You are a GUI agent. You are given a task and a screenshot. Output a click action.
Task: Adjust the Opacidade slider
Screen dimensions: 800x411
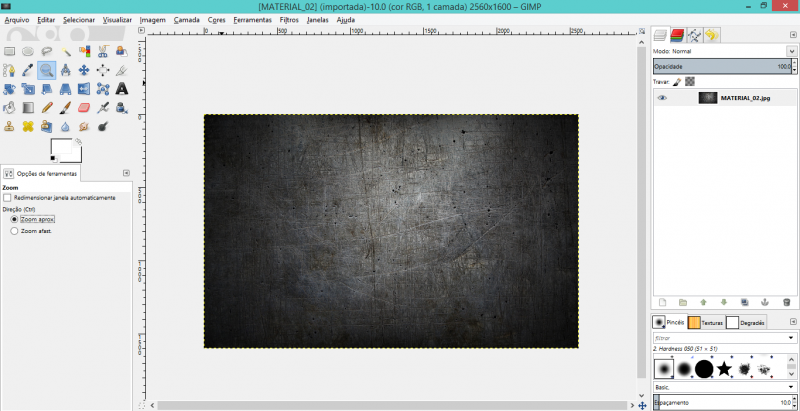pyautogui.click(x=720, y=66)
